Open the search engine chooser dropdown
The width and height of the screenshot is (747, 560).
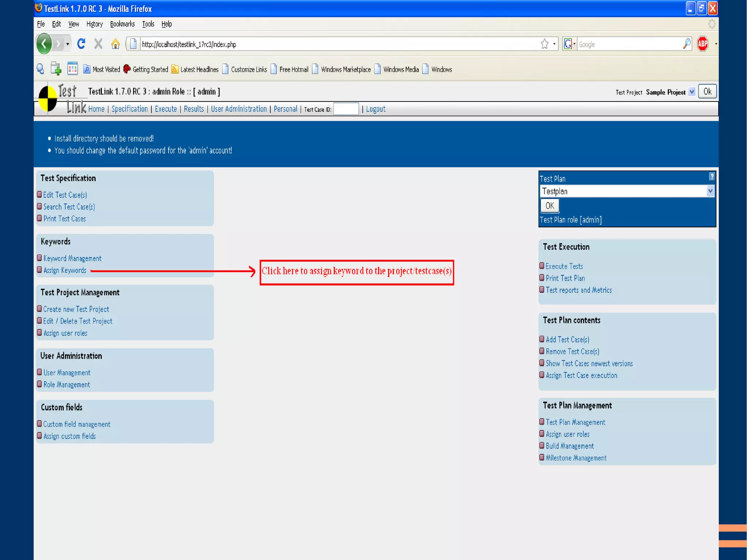(x=574, y=44)
